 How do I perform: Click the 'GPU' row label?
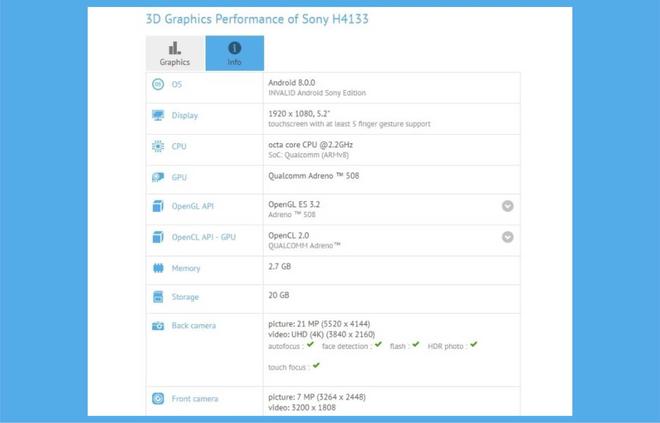click(179, 178)
